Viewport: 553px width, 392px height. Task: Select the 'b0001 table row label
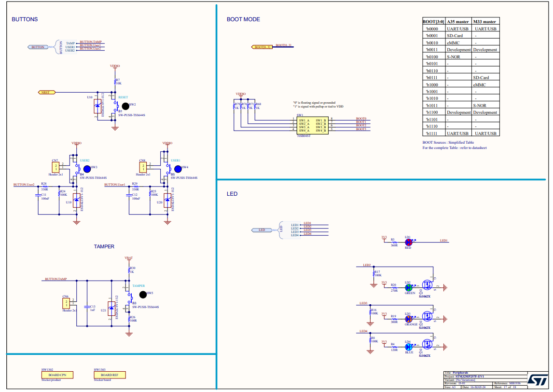click(432, 36)
